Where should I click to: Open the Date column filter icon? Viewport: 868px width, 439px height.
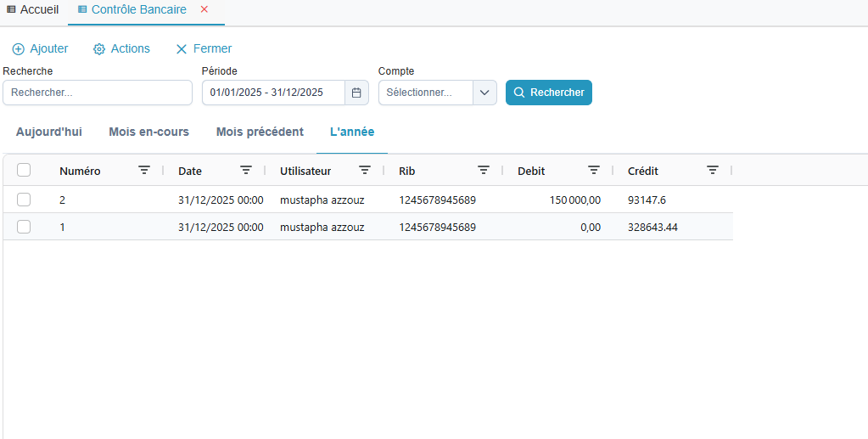[246, 171]
